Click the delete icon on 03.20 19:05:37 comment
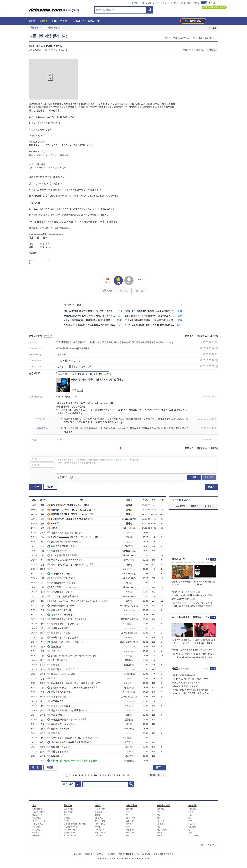The image size is (247, 868). pyautogui.click(x=216, y=366)
